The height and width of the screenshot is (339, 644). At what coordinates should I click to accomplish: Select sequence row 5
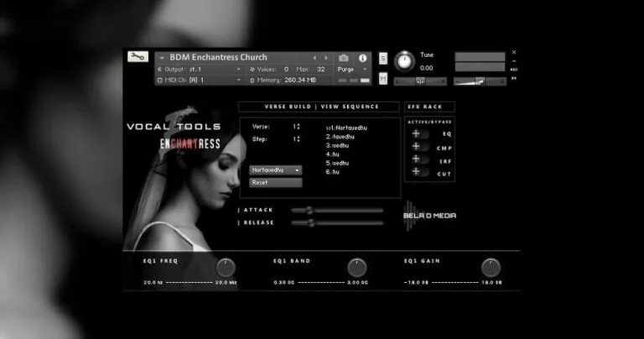tap(337, 163)
